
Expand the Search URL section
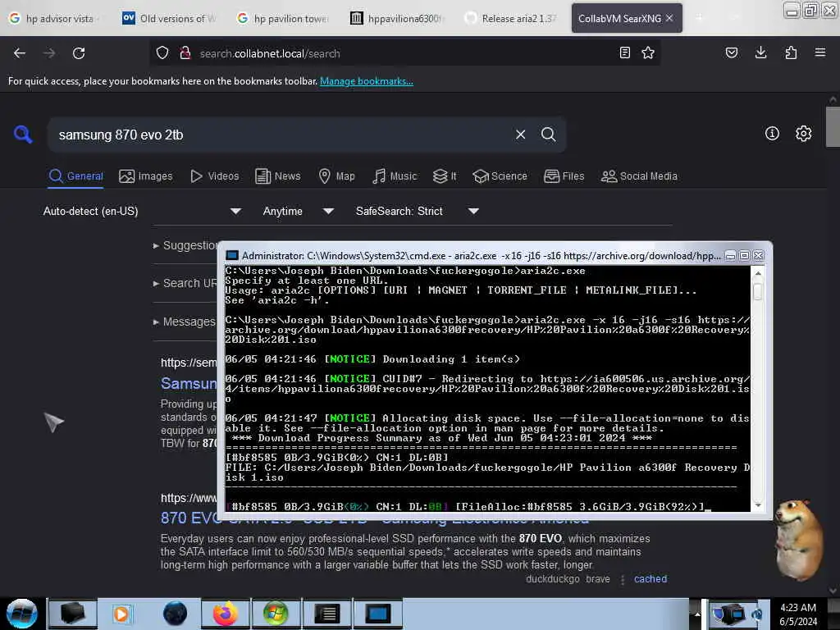click(x=185, y=283)
